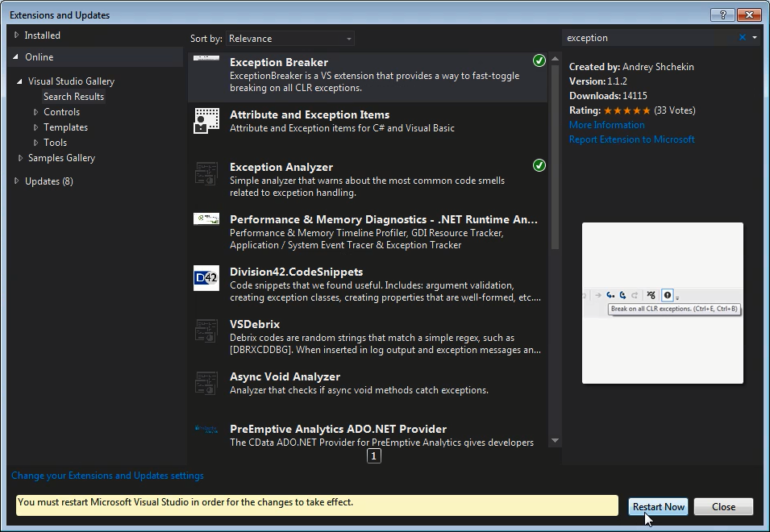The width and height of the screenshot is (770, 532).
Task: Open the Sort by Relevance dropdown
Action: (289, 38)
